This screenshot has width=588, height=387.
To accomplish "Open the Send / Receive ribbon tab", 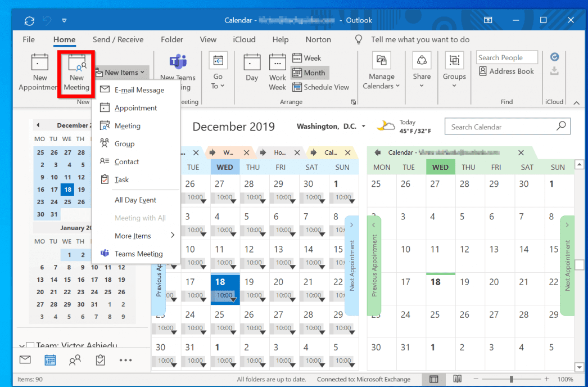I will (x=117, y=39).
